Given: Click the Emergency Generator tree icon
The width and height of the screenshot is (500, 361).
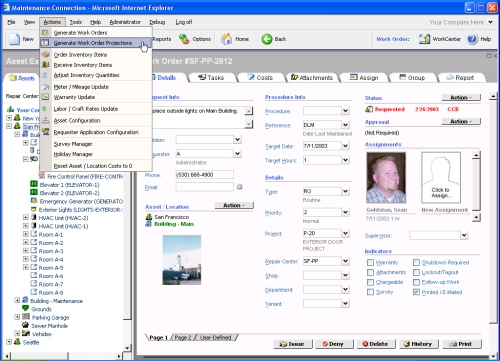Looking at the screenshot, I should coord(34,201).
